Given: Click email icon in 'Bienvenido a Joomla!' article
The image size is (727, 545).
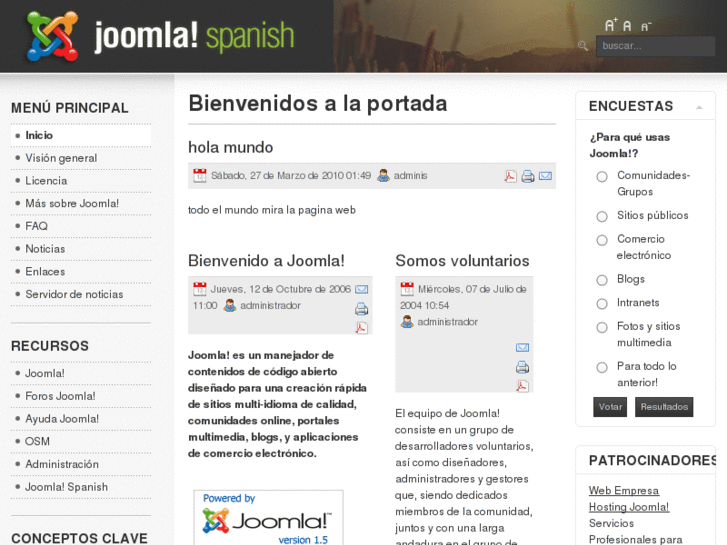Looking at the screenshot, I should click(x=361, y=289).
